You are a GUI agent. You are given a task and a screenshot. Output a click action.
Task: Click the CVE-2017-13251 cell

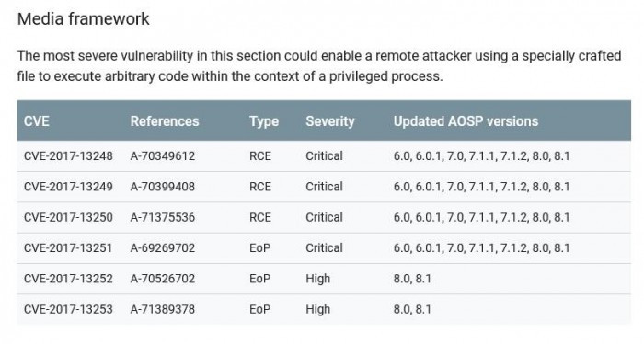(x=68, y=248)
